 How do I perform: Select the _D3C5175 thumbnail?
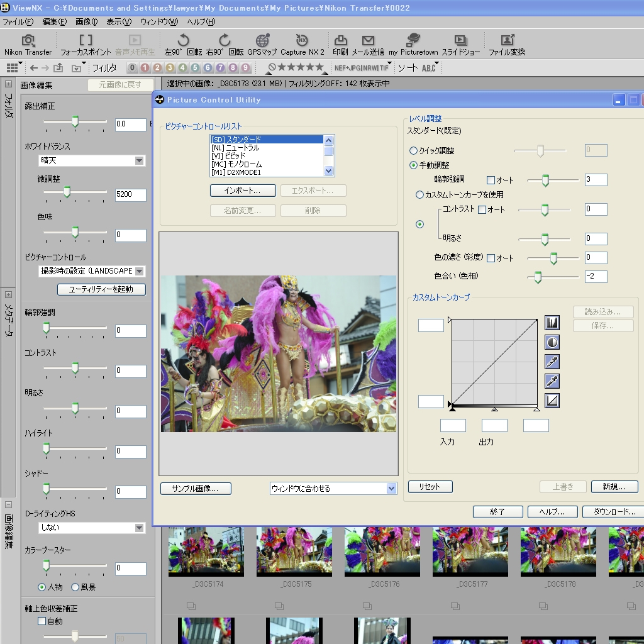[x=294, y=552]
